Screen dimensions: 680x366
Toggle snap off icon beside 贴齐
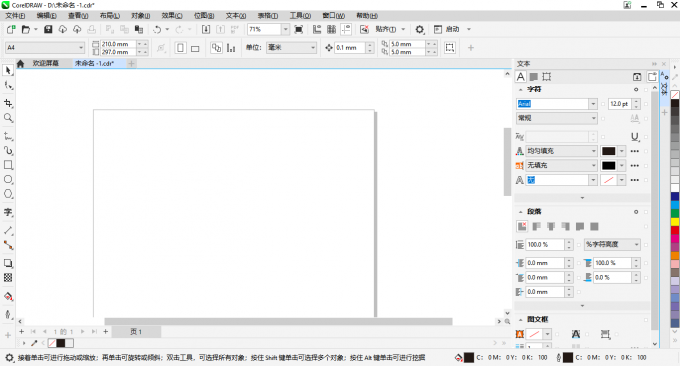pos(364,29)
